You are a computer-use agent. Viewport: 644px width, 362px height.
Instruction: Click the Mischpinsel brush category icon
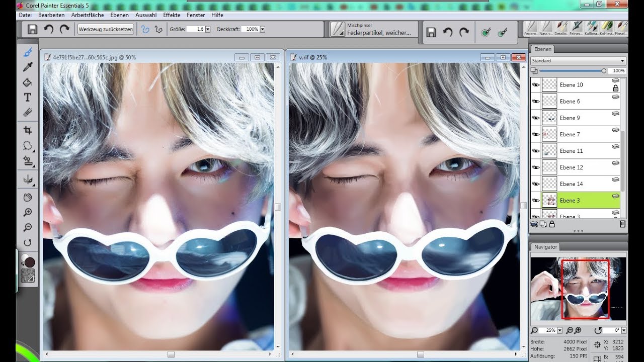coord(337,29)
